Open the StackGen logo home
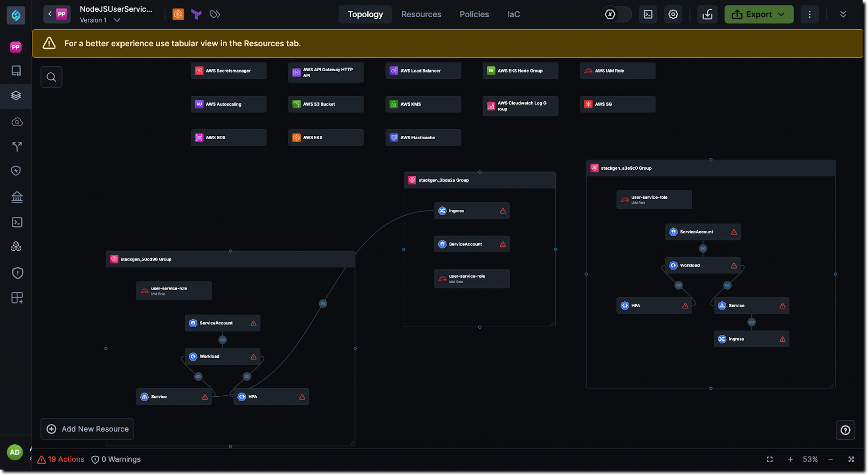 [x=16, y=15]
